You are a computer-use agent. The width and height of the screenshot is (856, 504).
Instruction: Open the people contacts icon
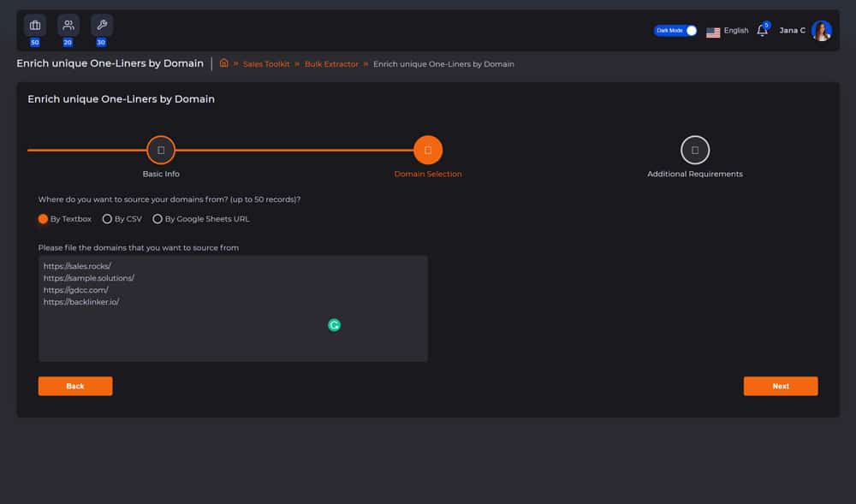click(68, 25)
